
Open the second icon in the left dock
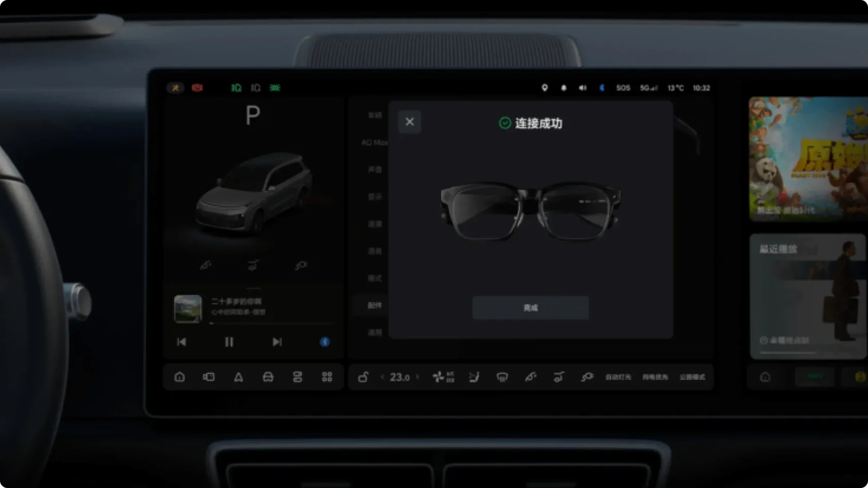coord(209,377)
